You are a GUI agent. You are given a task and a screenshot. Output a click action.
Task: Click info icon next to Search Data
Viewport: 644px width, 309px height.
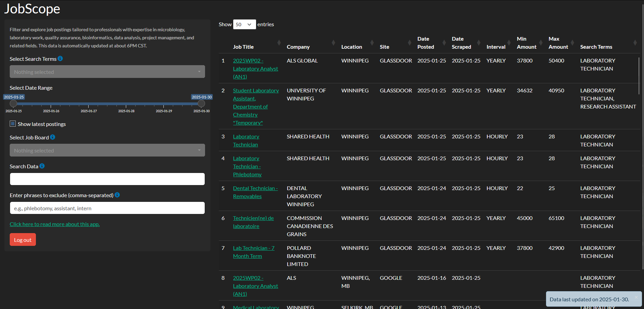(x=42, y=166)
